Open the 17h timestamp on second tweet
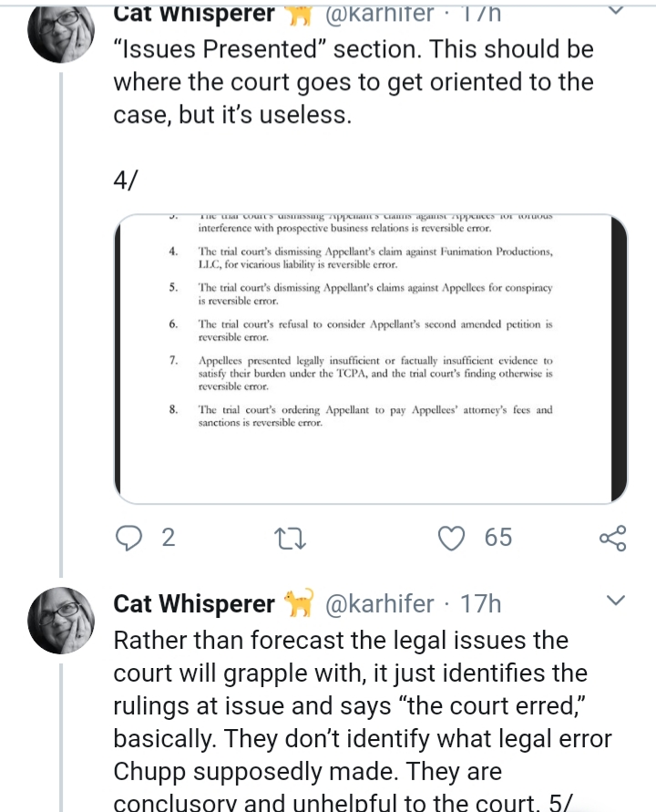Screen dimensions: 656x812 481,604
